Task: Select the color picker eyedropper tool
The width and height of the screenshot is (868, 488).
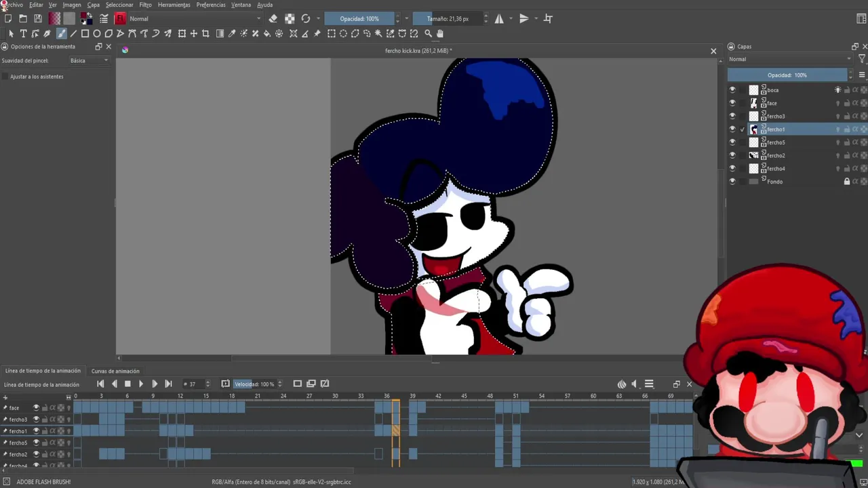Action: pos(231,33)
